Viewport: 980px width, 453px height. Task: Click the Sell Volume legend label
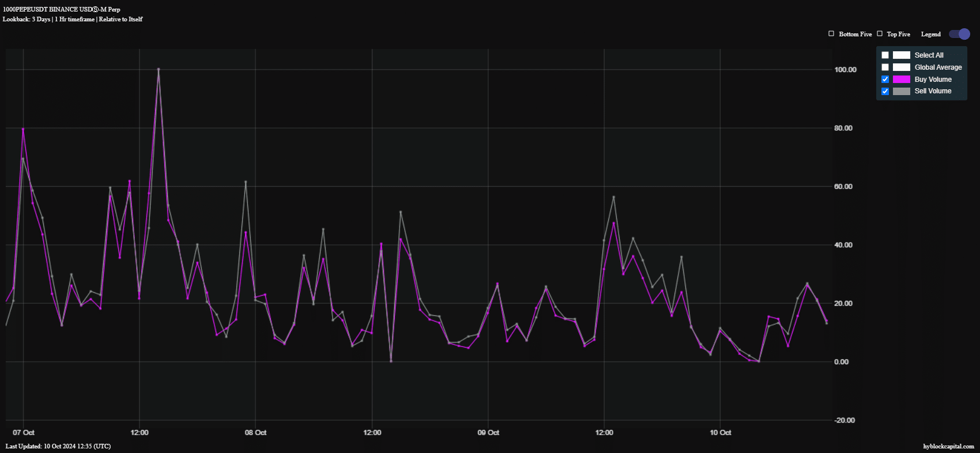coord(933,91)
